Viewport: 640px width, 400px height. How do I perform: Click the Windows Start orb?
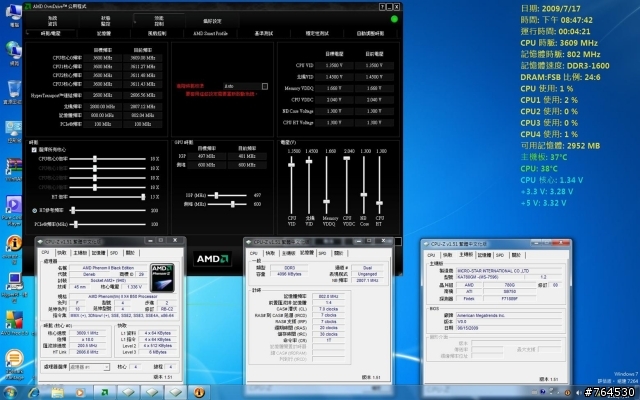tap(10, 393)
